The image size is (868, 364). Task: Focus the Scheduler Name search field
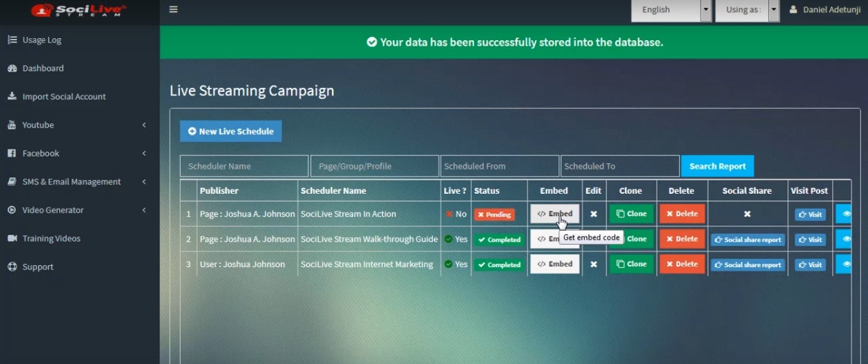point(244,166)
